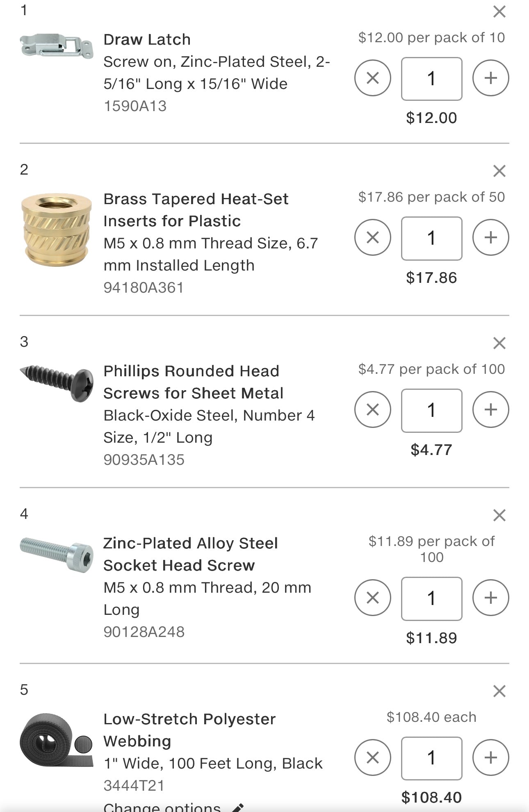Increase Draw Latch quantity with plus icon
This screenshot has height=812, width=529.
pos(490,78)
